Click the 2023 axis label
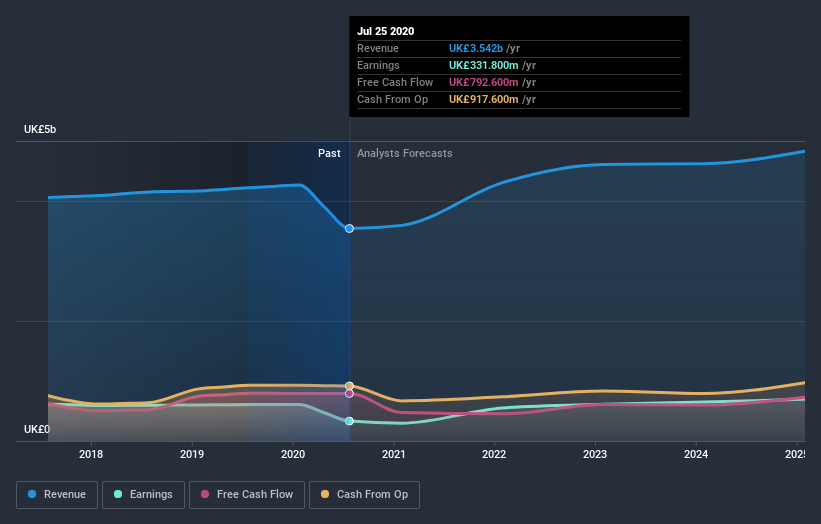The image size is (821, 524). click(595, 454)
